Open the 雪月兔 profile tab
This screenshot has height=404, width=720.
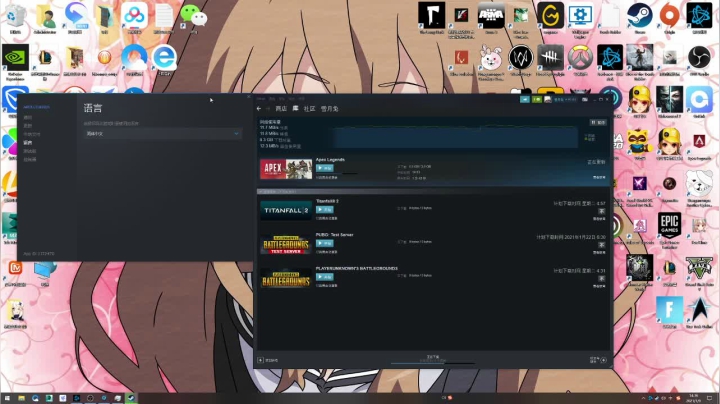coord(330,109)
